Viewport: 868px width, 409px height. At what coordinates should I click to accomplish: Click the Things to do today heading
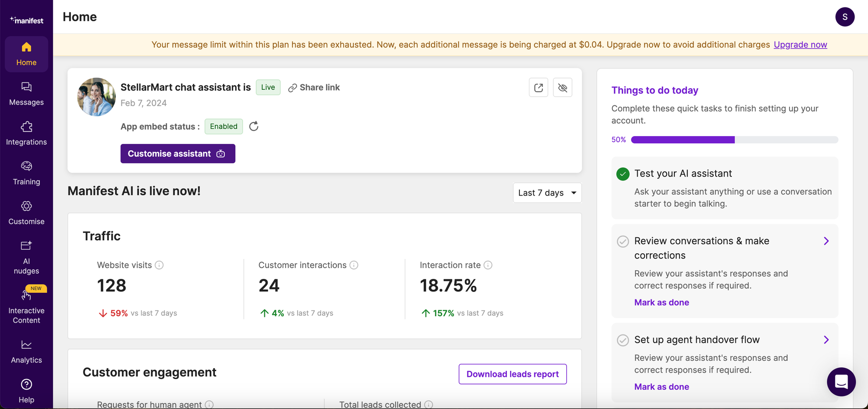(x=654, y=90)
